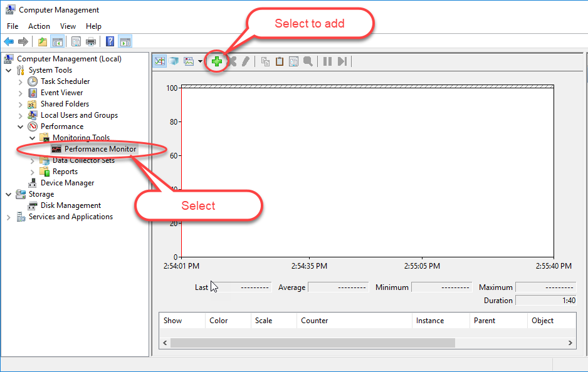Image resolution: width=588 pixels, height=372 pixels.
Task: Toggle the Highlight pen icon
Action: pyautogui.click(x=246, y=61)
